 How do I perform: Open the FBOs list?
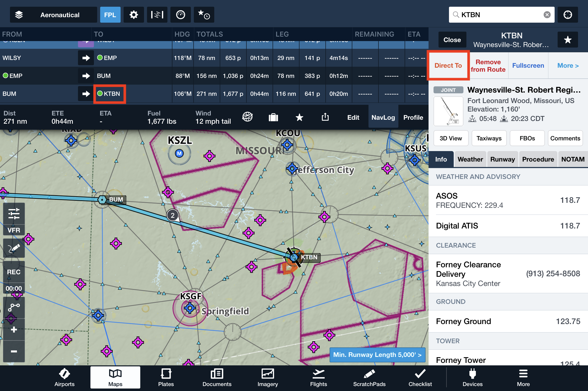(x=527, y=138)
